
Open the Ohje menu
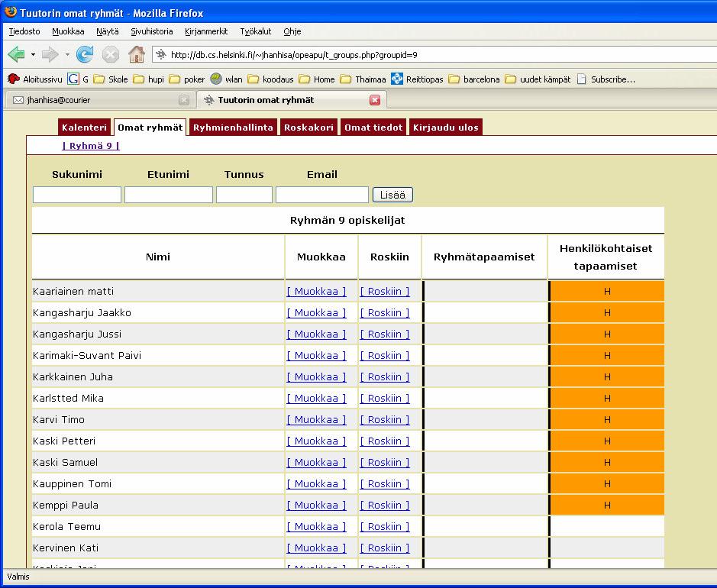292,31
